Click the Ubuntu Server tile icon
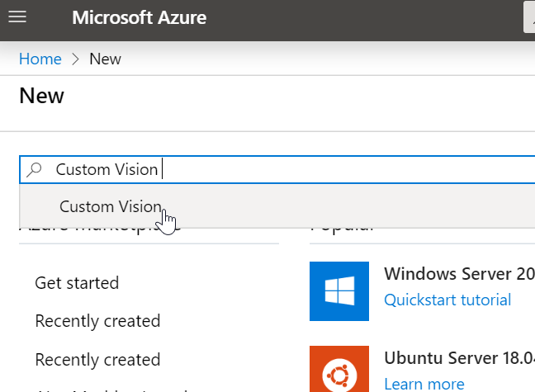 tap(339, 369)
